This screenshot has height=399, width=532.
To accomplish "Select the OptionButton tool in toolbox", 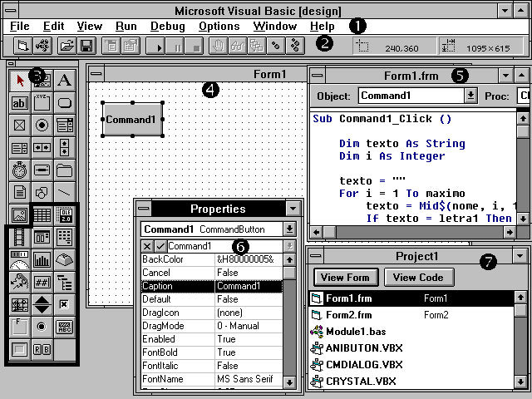I will point(42,126).
